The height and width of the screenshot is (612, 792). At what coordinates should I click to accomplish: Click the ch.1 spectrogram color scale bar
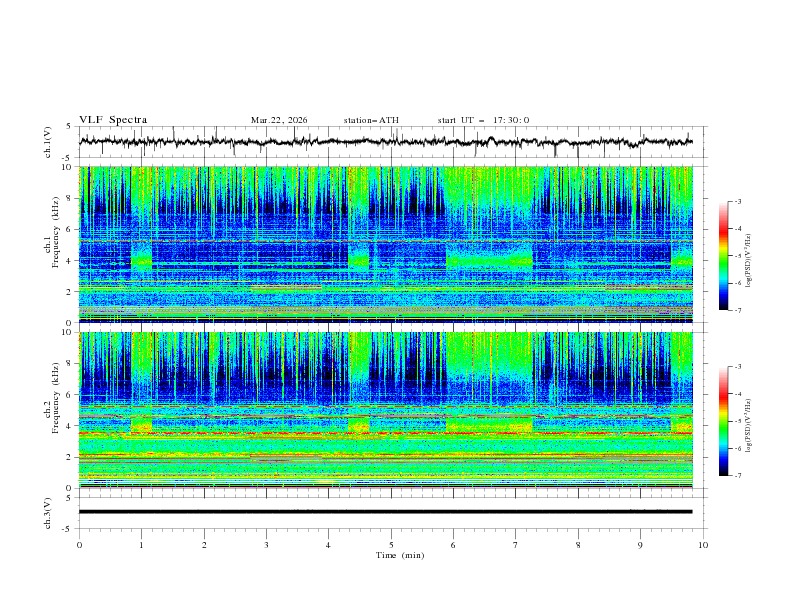pyautogui.click(x=724, y=255)
